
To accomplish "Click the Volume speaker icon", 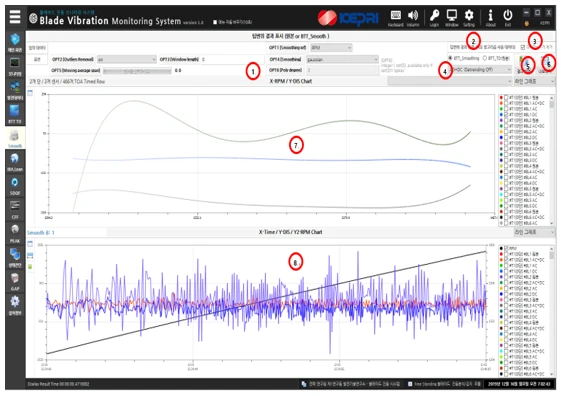I will click(413, 18).
